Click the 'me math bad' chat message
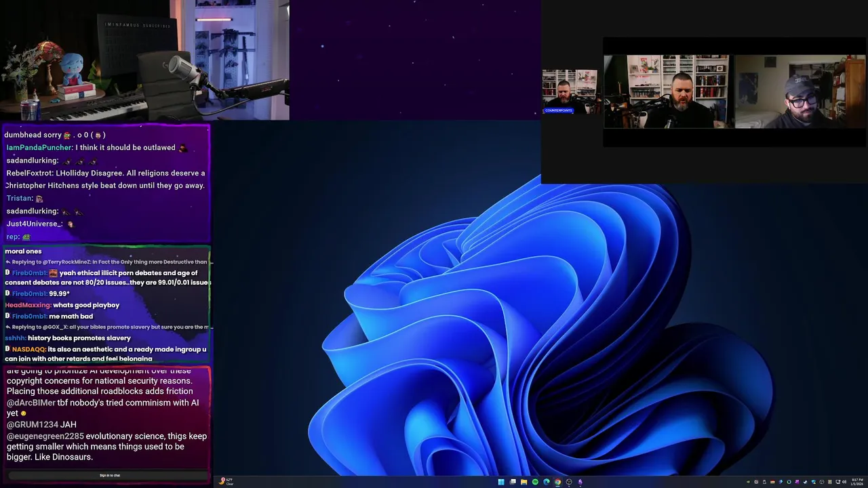 (71, 316)
